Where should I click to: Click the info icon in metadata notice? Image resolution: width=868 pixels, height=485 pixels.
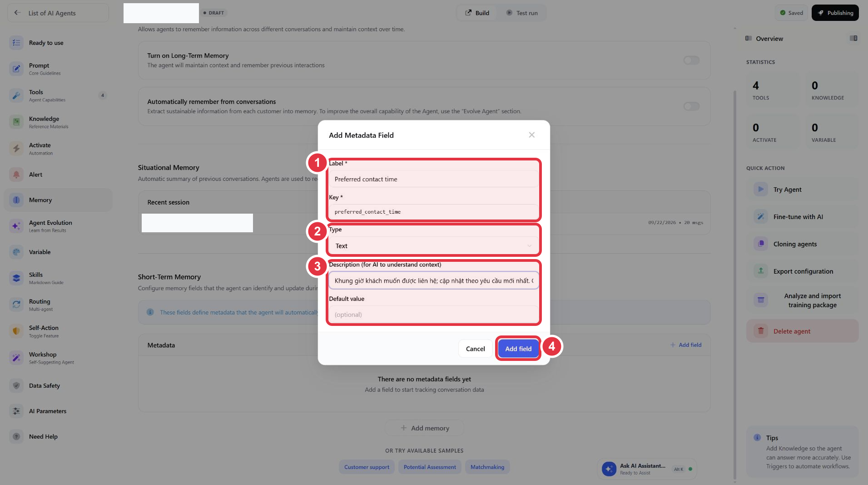[150, 312]
